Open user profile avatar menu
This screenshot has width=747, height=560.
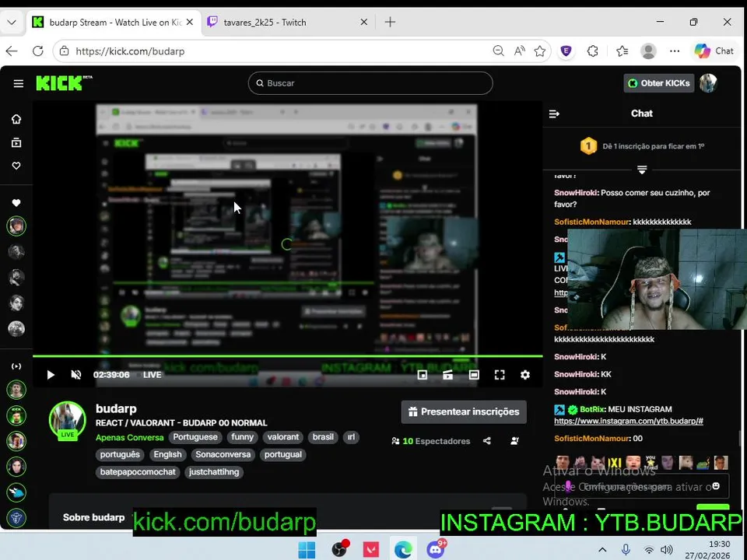pyautogui.click(x=708, y=83)
